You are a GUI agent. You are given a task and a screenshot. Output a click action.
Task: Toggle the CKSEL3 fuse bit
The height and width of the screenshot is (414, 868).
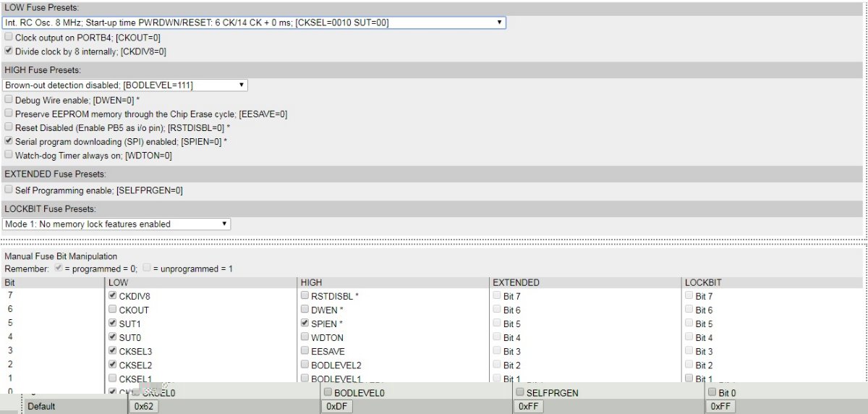tap(112, 351)
